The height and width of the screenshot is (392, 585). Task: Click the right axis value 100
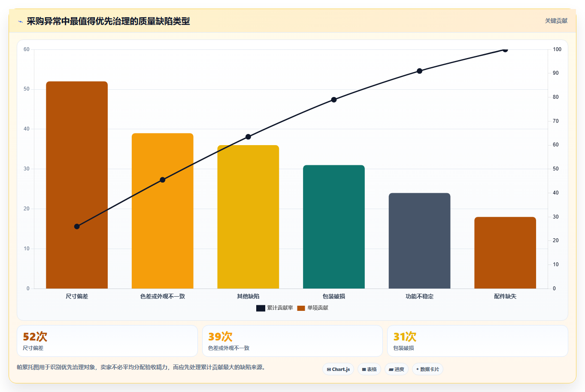(x=557, y=49)
